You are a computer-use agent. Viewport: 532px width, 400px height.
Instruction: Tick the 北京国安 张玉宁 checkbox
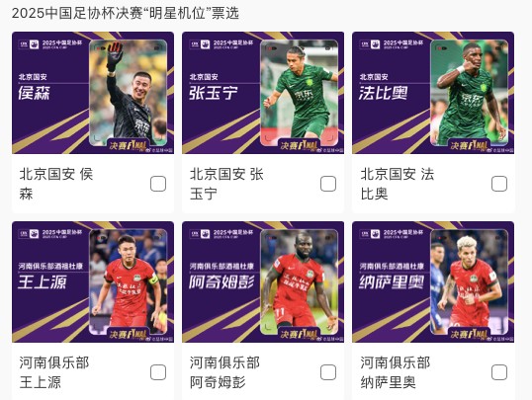[x=328, y=184]
